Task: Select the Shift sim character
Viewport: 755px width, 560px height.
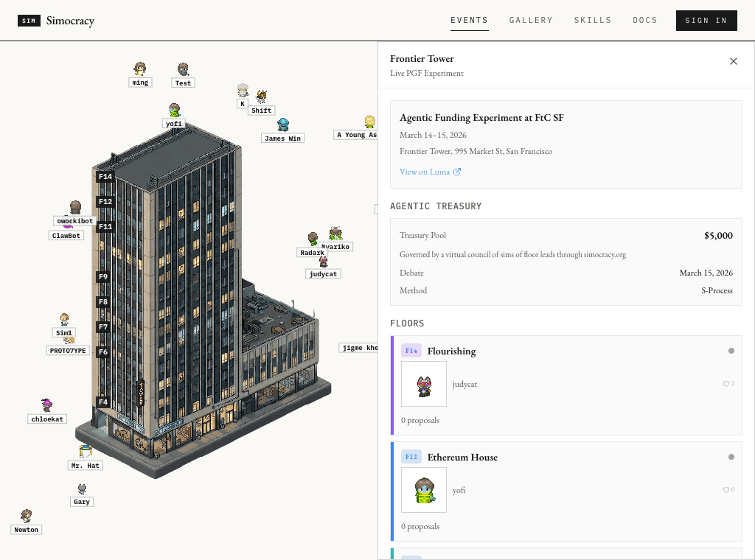Action: [262, 97]
